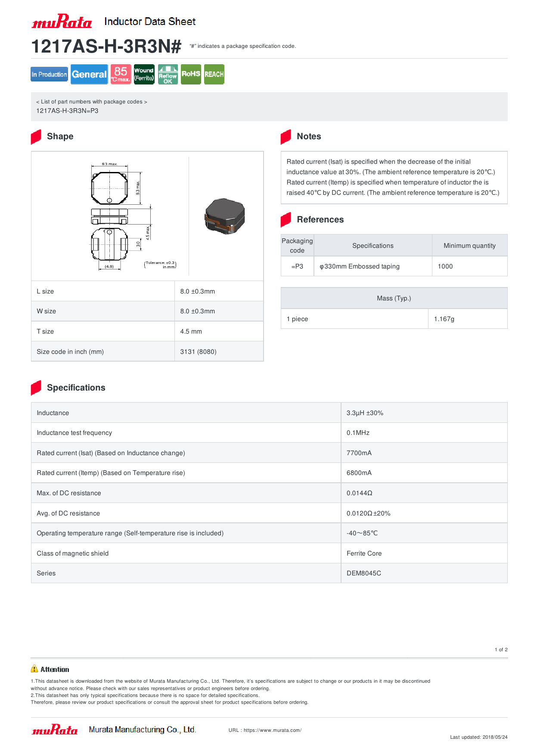Click the green RoHS compliance badge

191,75
